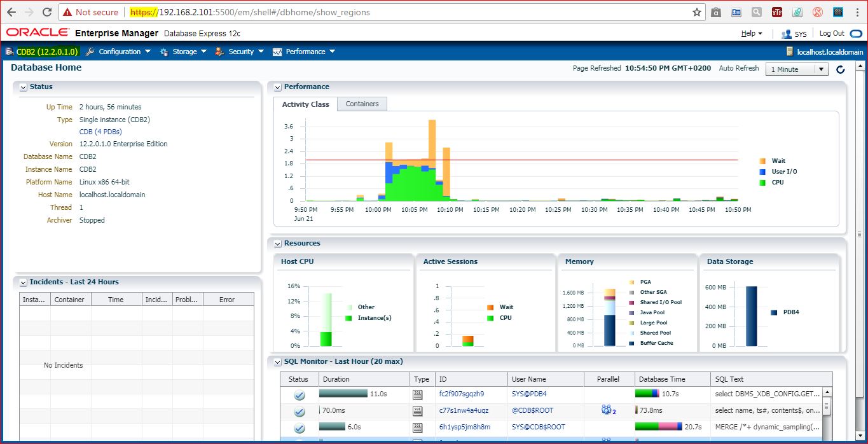This screenshot has height=444, width=868.
Task: Open the CDB (4 PDBs) link
Action: click(100, 132)
